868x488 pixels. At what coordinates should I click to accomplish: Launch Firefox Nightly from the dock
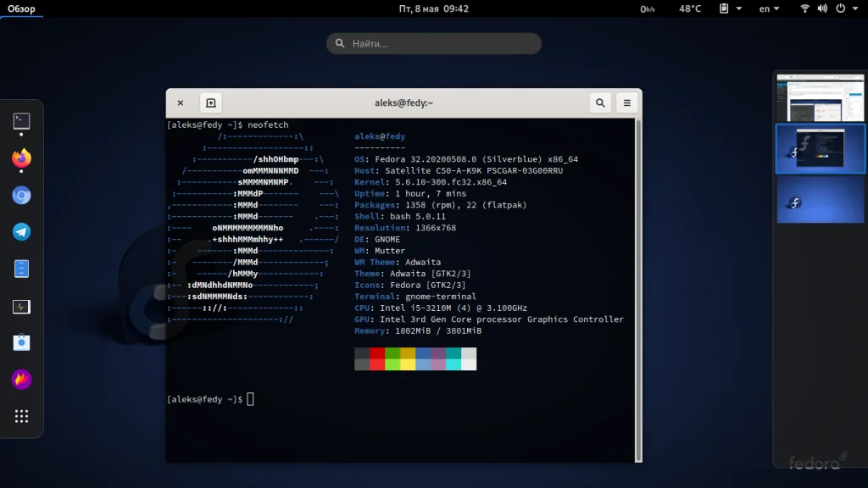pos(22,380)
